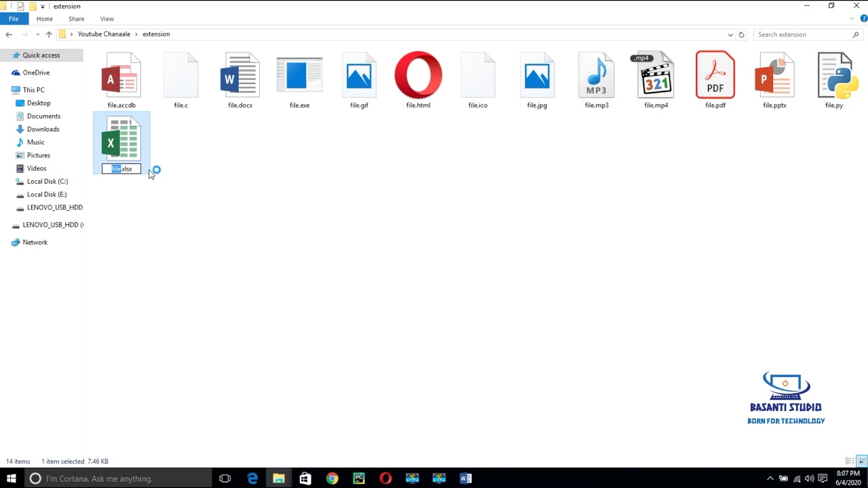868x488 pixels.
Task: Go back with the Back arrow
Action: [x=9, y=35]
